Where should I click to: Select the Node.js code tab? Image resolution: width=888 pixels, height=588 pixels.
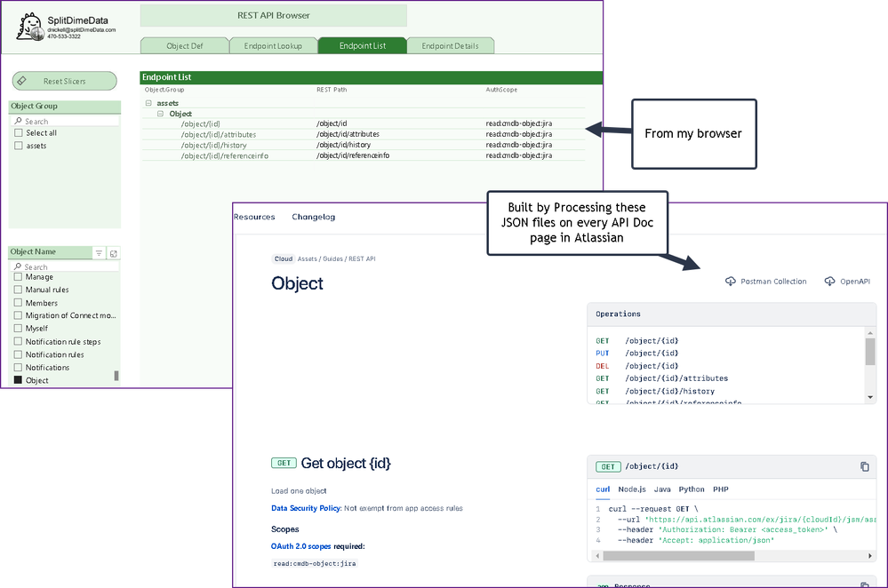[632, 489]
